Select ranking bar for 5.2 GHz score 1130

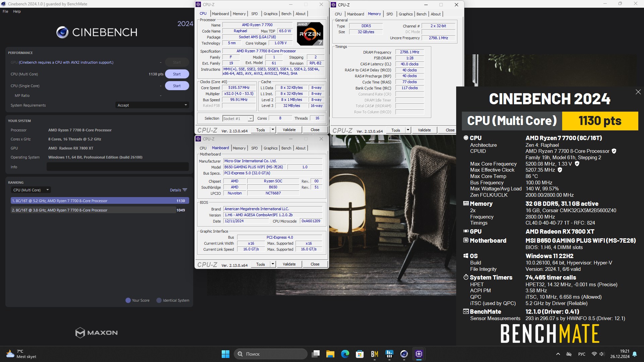point(100,201)
